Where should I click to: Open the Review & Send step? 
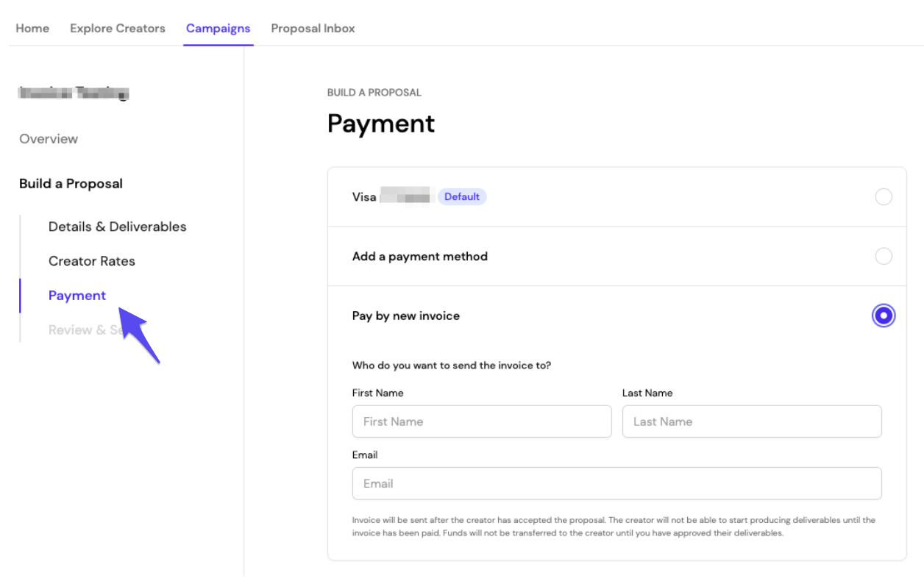pyautogui.click(x=87, y=330)
